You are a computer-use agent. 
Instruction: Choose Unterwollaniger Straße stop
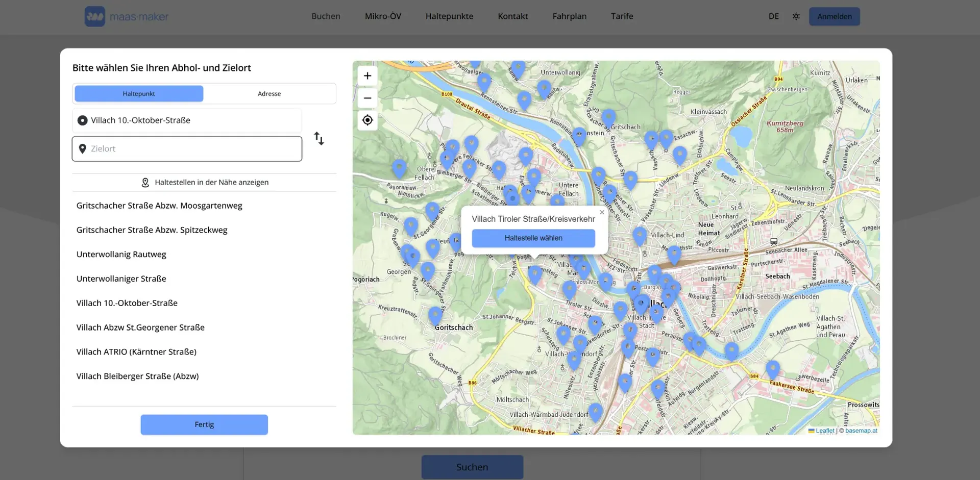click(x=121, y=279)
